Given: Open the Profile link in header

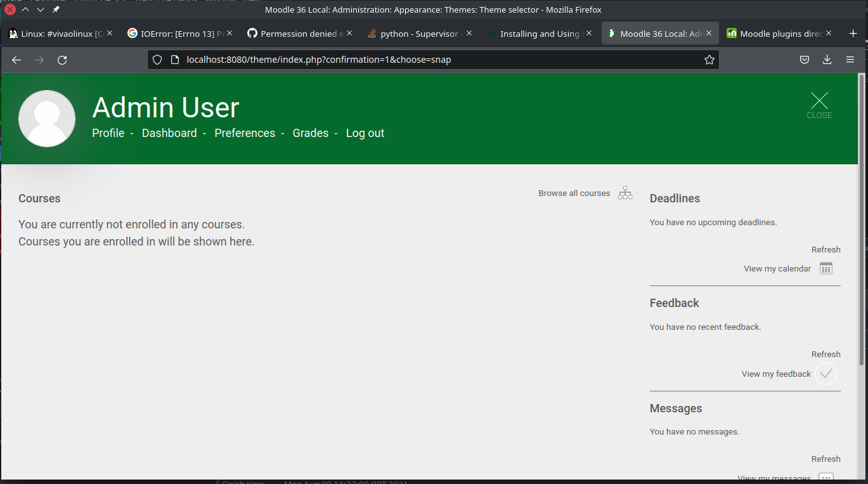Looking at the screenshot, I should 108,133.
